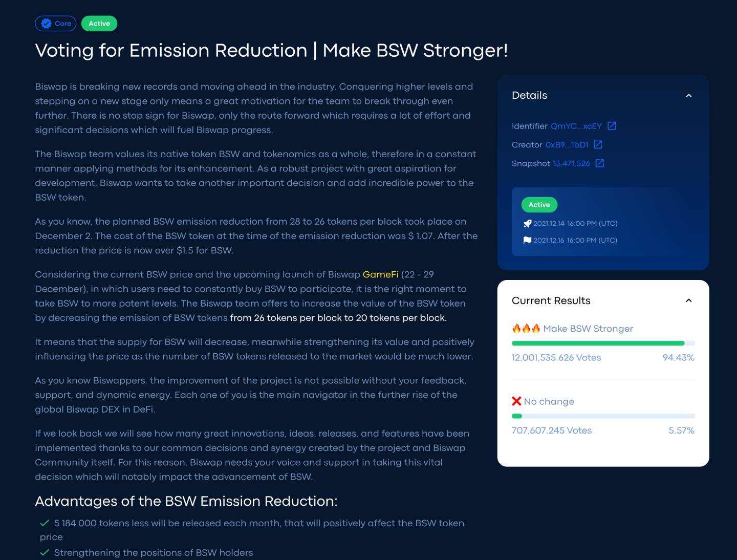
Task: Click the green Active tag at top
Action: [99, 24]
